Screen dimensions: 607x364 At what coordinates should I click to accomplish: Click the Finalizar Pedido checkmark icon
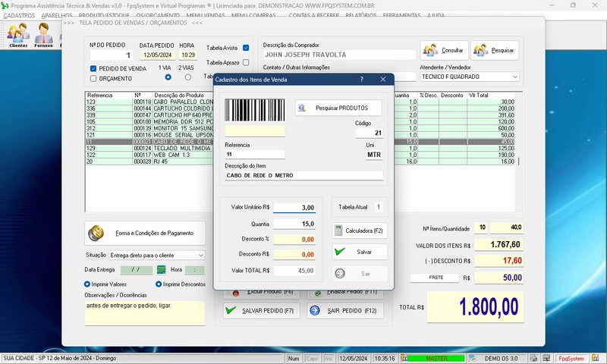click(318, 293)
